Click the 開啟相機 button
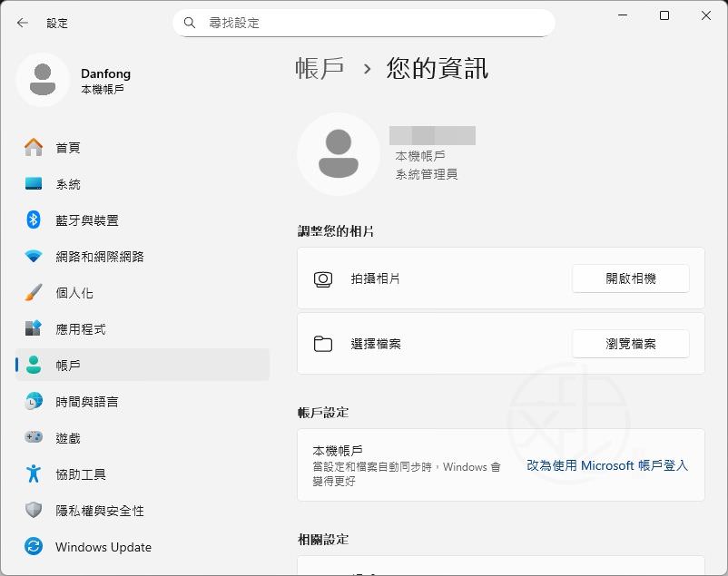The image size is (728, 576). coord(631,278)
